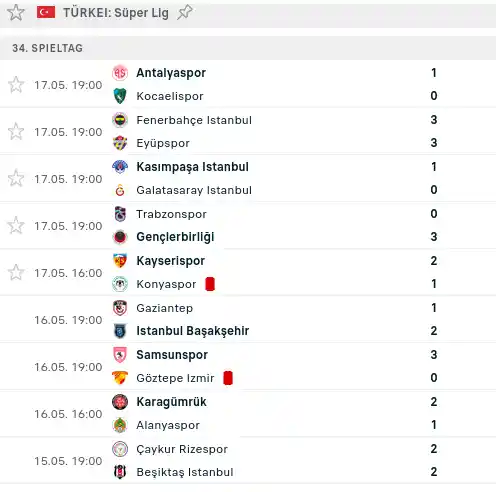Favorite the Türkei Süper Lig league star
The height and width of the screenshot is (492, 496).
pyautogui.click(x=16, y=13)
